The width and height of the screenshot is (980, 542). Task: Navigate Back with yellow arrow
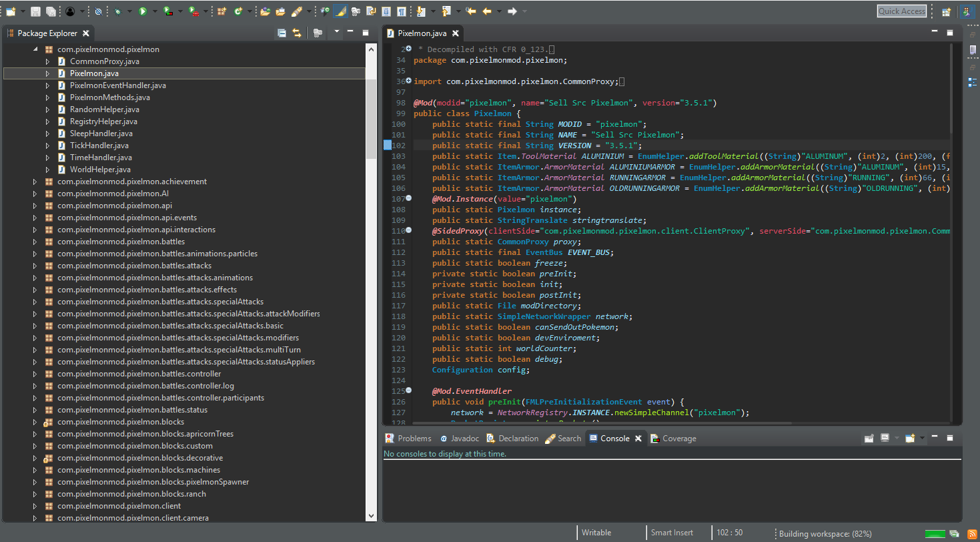tap(487, 11)
